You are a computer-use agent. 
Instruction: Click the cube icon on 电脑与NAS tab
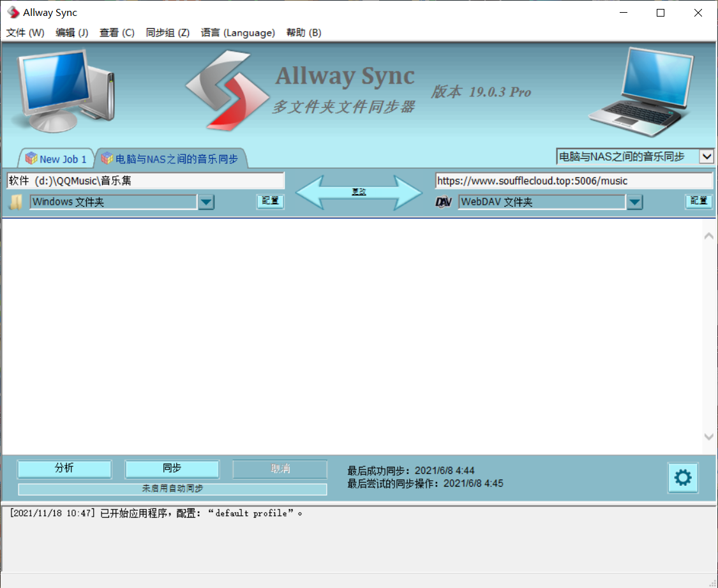pyautogui.click(x=107, y=158)
